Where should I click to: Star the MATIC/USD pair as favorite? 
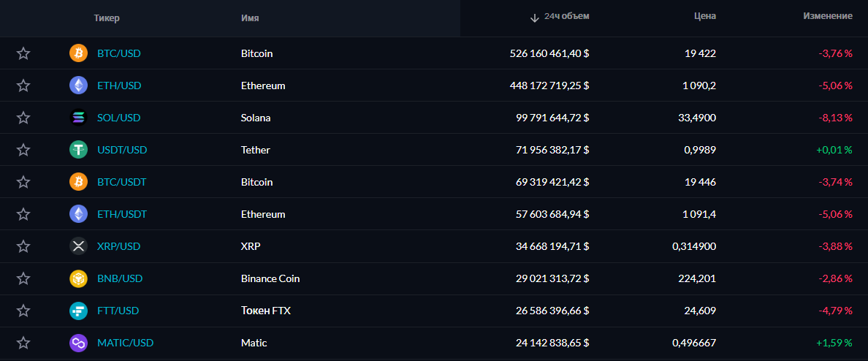[x=23, y=343]
